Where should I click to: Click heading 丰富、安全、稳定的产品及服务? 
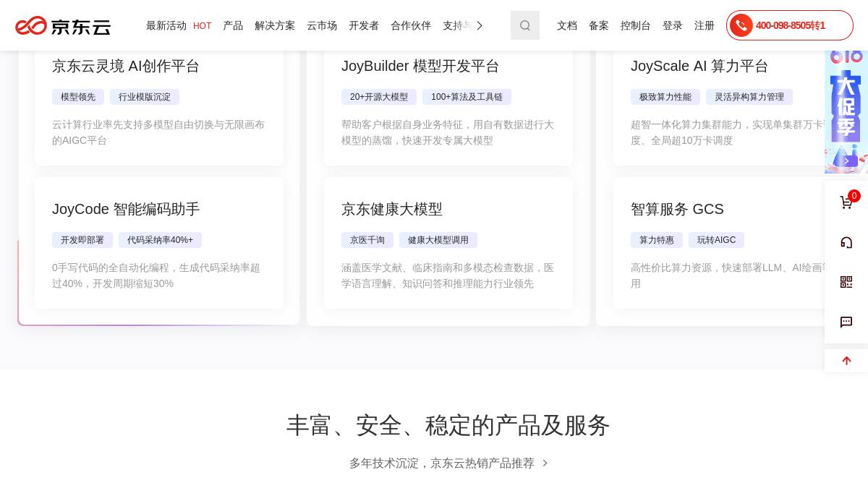tap(448, 425)
